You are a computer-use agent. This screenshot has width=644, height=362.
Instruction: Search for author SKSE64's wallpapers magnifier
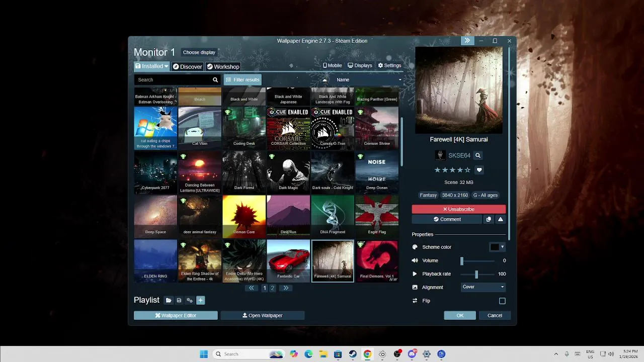478,156
